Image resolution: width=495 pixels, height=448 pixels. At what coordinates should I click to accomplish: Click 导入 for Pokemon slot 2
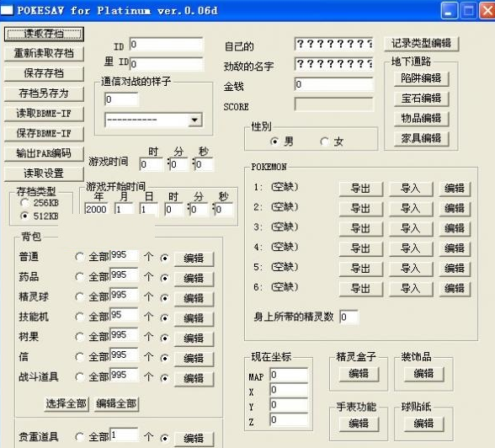tap(411, 209)
